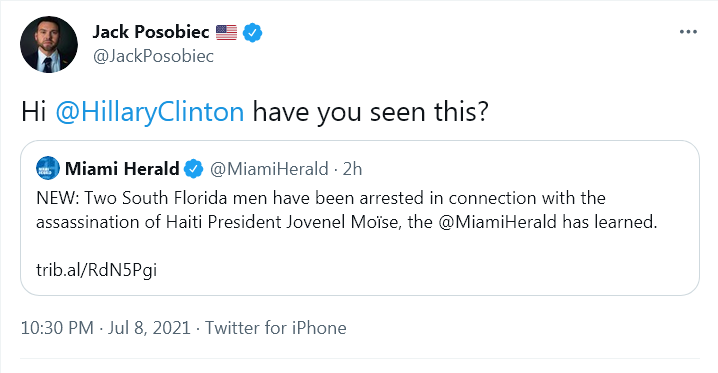The image size is (718, 373).
Task: Open the quoted Miami Herald tweet body
Action: 360,218
